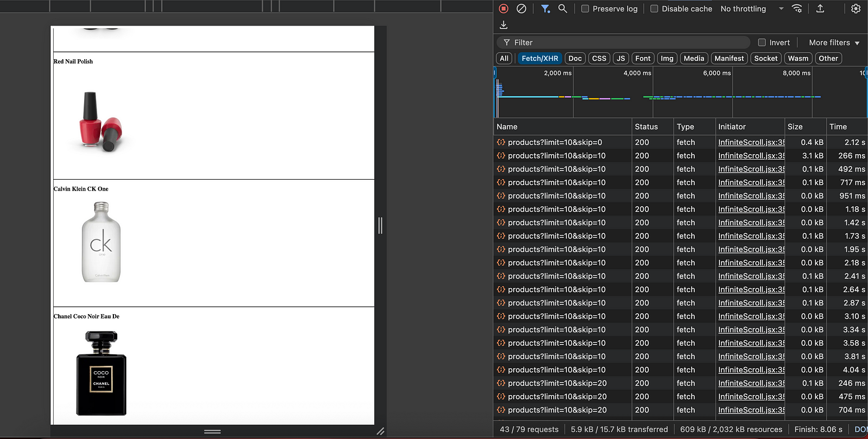
Task: Enable Disable cache checkbox
Action: click(x=654, y=9)
